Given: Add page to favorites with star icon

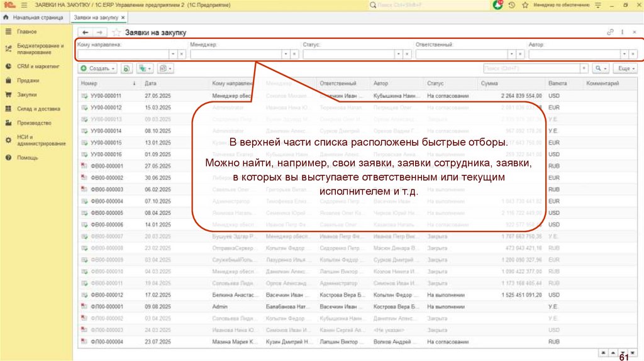Looking at the screenshot, I should tap(117, 32).
